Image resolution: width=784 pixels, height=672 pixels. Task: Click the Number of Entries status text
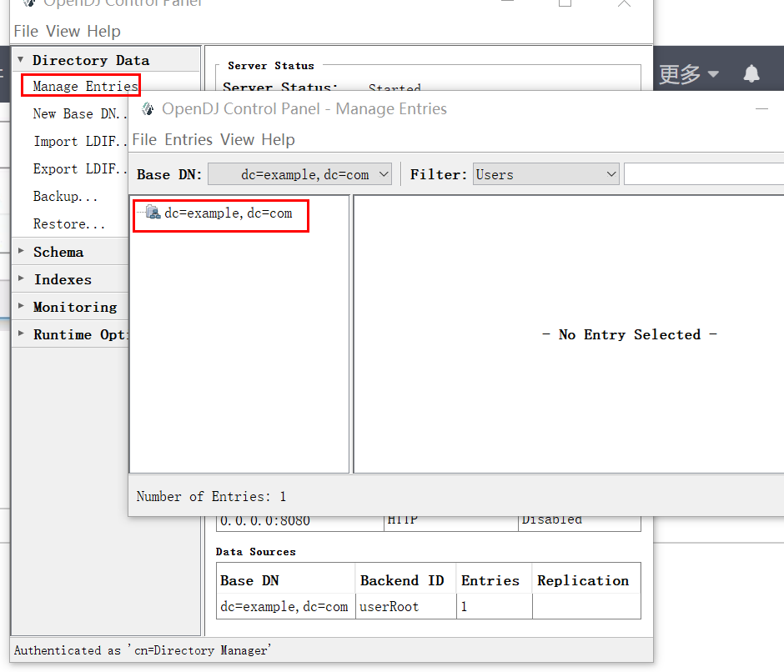pyautogui.click(x=211, y=497)
